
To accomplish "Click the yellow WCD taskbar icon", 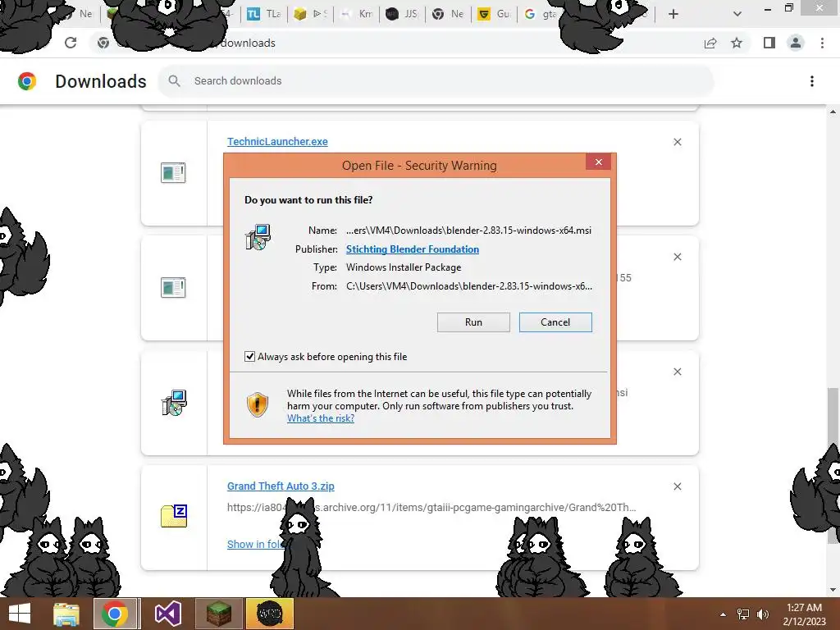I will click(x=269, y=614).
